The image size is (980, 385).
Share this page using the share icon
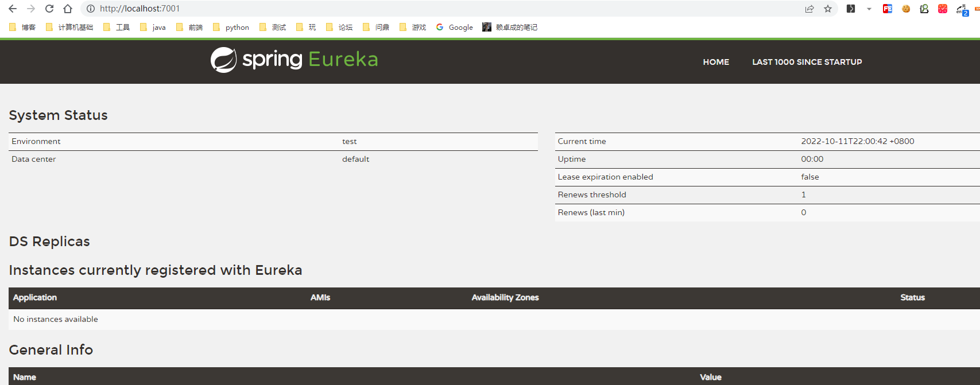coord(809,9)
